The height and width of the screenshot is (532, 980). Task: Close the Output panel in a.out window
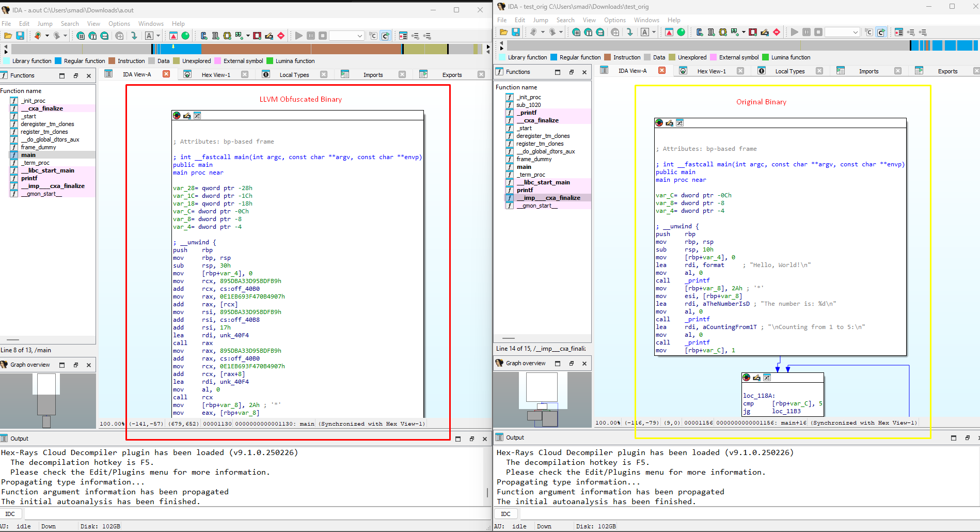click(484, 439)
